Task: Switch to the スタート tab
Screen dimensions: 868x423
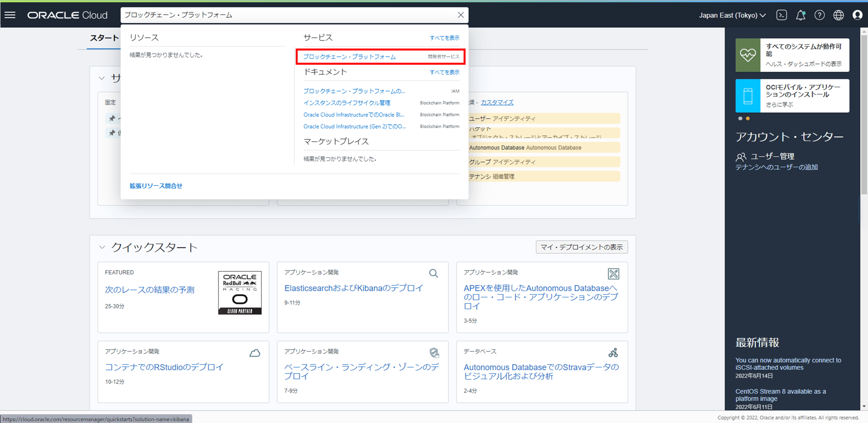Action: [x=104, y=38]
